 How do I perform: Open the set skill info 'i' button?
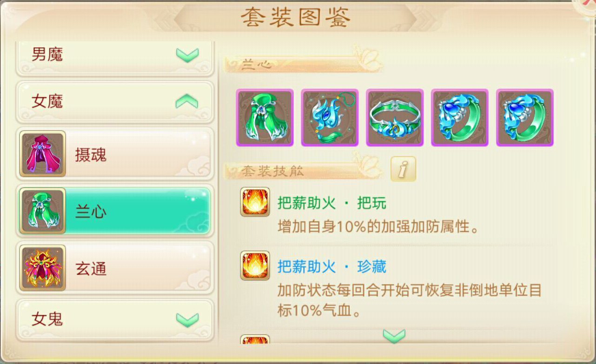point(403,169)
